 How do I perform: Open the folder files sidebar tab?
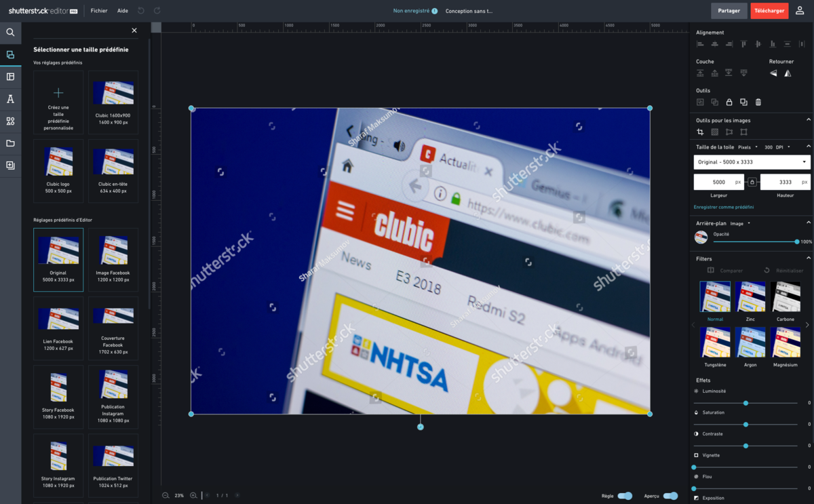coord(10,143)
